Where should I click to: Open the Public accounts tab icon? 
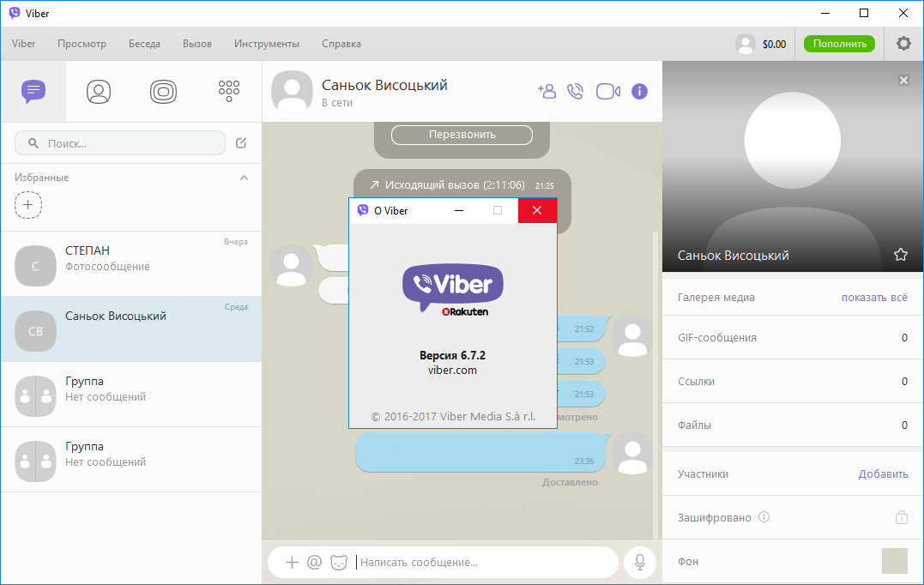coord(163,91)
